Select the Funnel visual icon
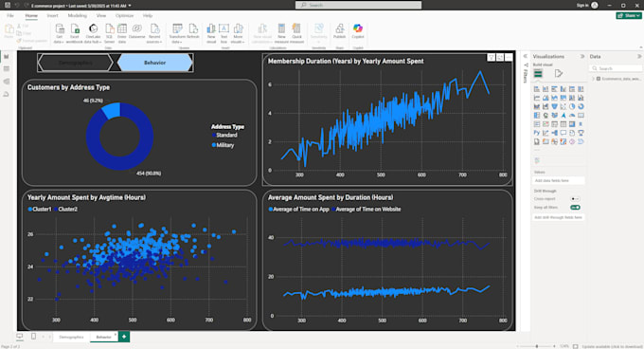The width and height of the screenshot is (644, 349). 554,106
